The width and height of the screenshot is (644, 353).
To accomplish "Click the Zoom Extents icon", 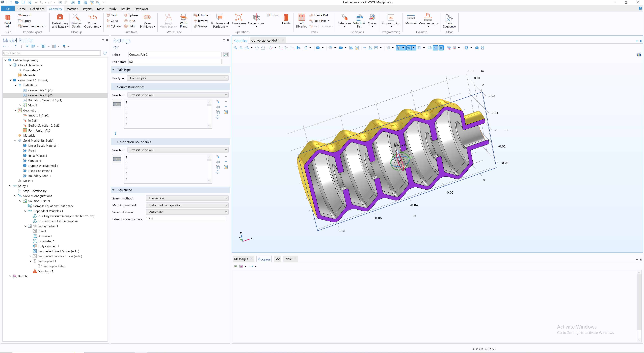I will (257, 48).
